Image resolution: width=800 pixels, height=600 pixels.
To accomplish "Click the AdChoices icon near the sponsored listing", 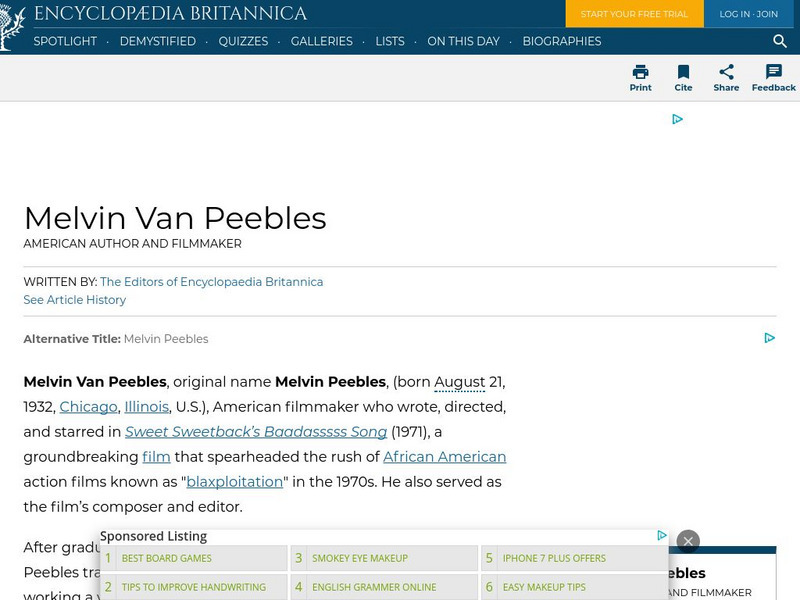I will pyautogui.click(x=662, y=536).
